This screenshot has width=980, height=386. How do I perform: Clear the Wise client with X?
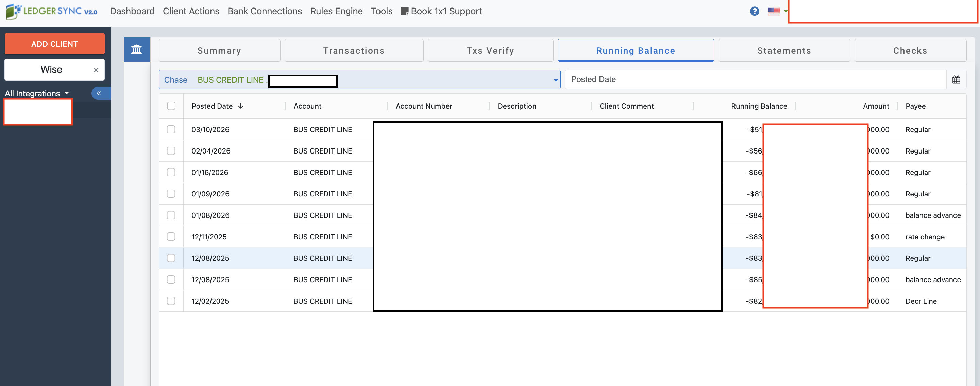[96, 70]
